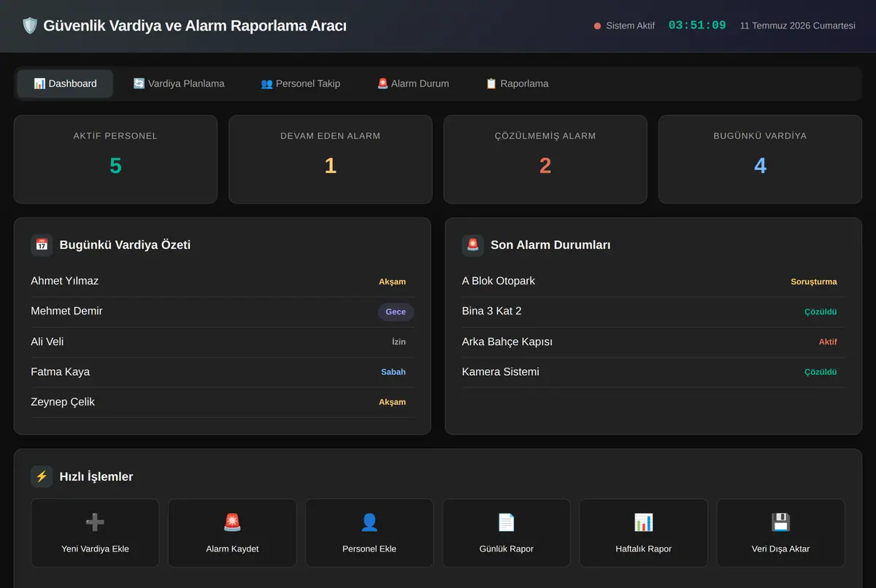Screen dimensions: 876x588
Task: Click the Yeni Vardiya Ekle button
Action: (95, 533)
